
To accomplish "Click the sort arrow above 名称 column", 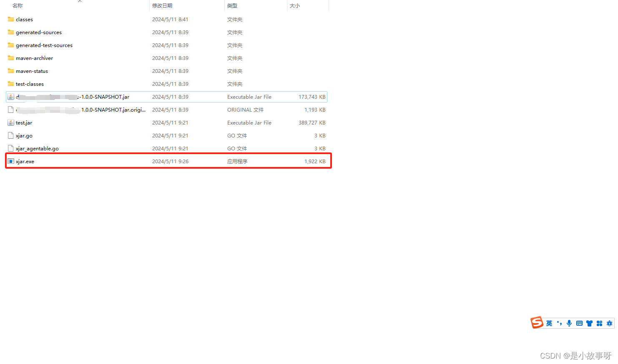I will (80, 1).
